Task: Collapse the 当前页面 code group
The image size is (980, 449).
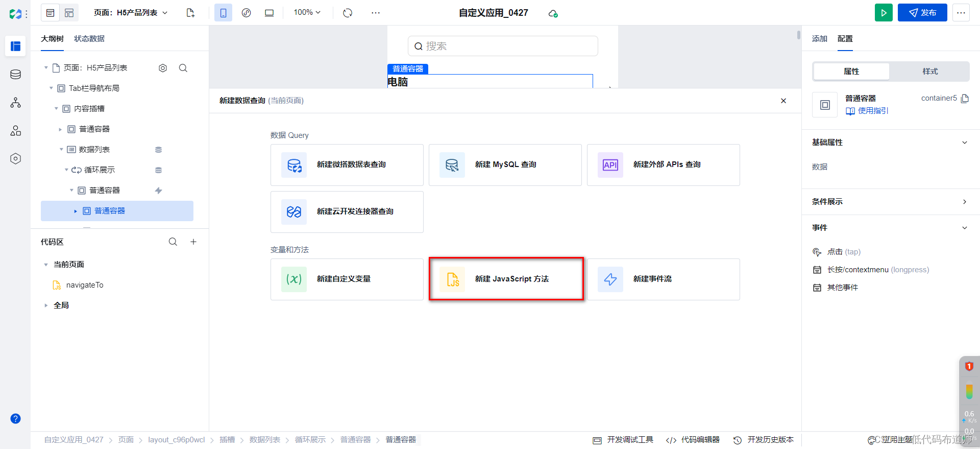Action: (x=46, y=265)
